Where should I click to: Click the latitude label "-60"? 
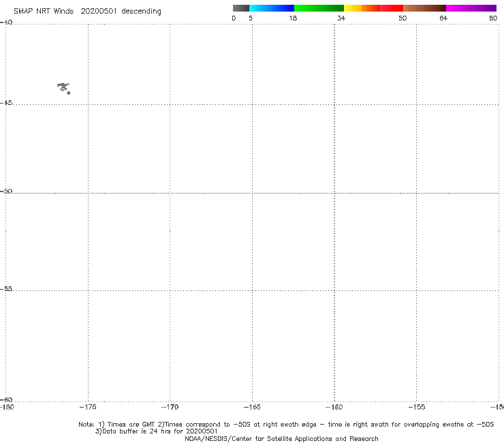[6, 399]
